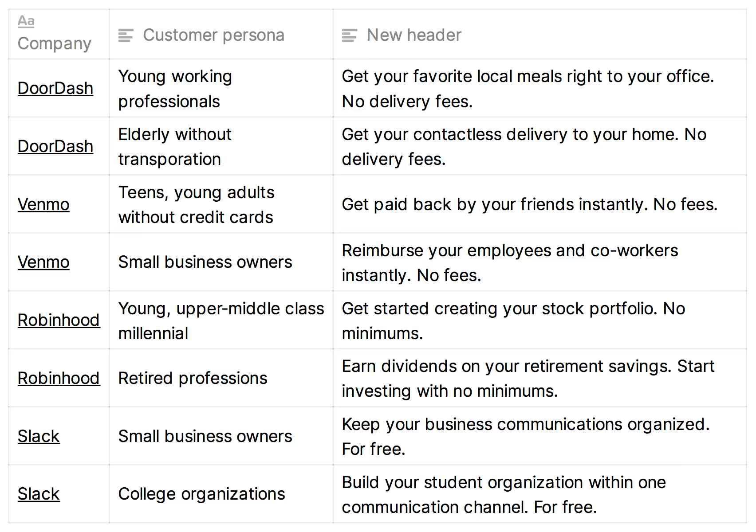Open Slack link beside 'Keep your business communications'

pos(39,436)
